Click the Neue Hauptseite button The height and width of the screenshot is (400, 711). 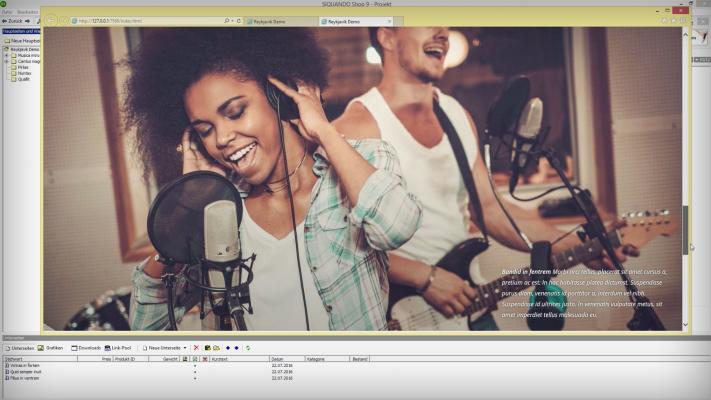(x=21, y=40)
